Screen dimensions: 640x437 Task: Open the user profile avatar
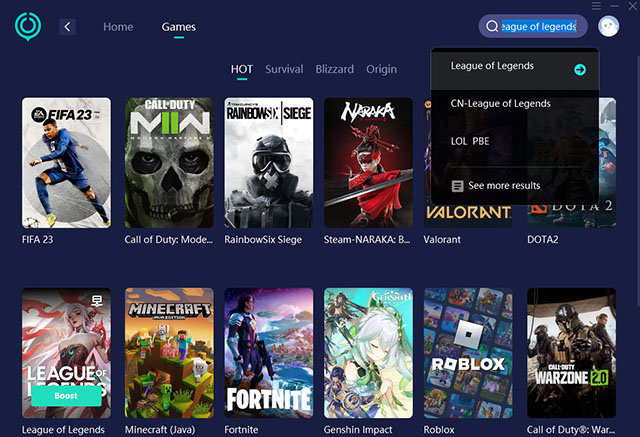[x=608, y=27]
